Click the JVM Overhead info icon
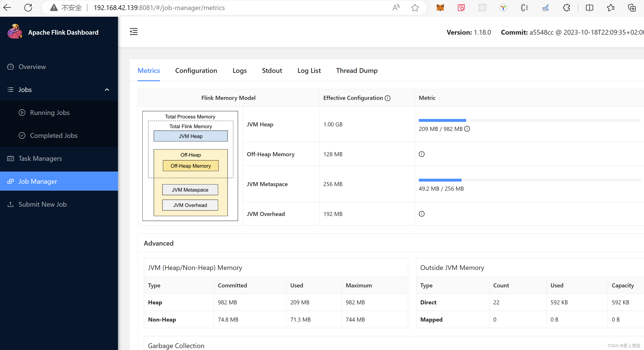 coord(422,214)
